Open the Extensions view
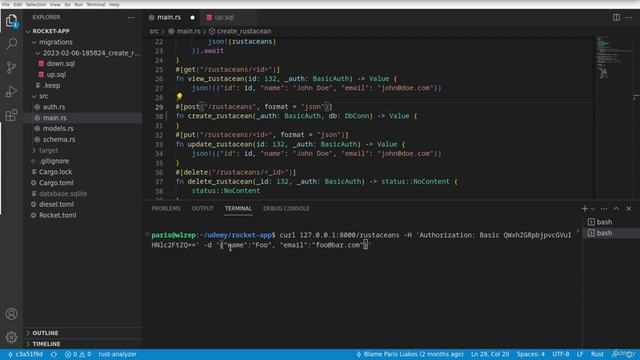The image size is (640, 360). pyautogui.click(x=11, y=115)
